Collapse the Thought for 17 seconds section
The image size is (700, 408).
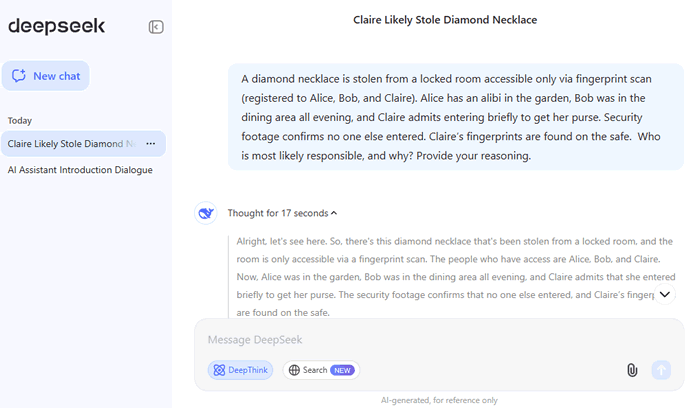pos(282,213)
